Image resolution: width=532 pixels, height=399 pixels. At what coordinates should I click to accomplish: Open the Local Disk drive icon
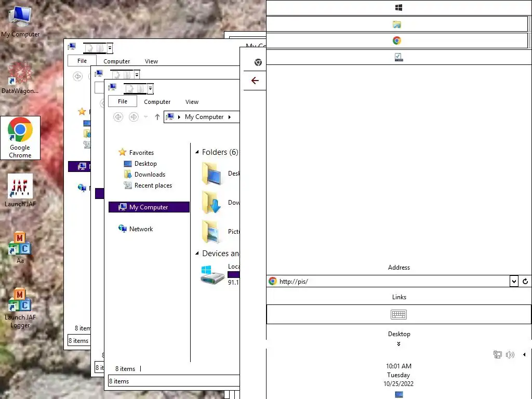coord(212,275)
